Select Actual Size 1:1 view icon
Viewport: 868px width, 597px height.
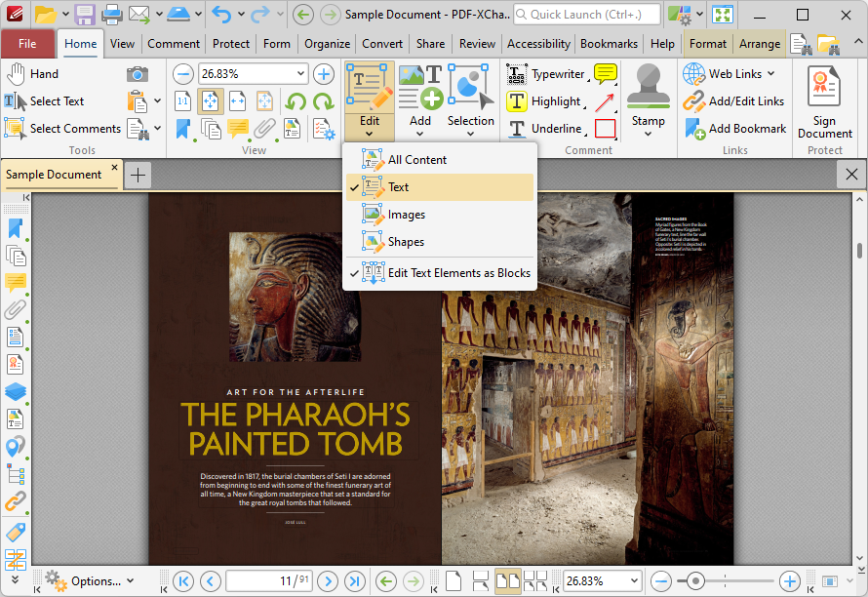click(182, 101)
